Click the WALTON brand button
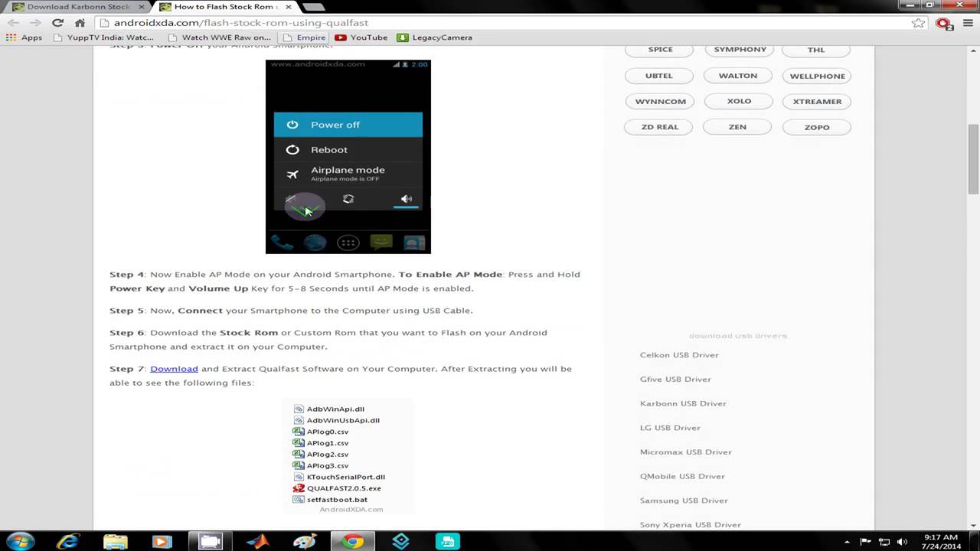The width and height of the screenshot is (980, 551). [x=738, y=76]
